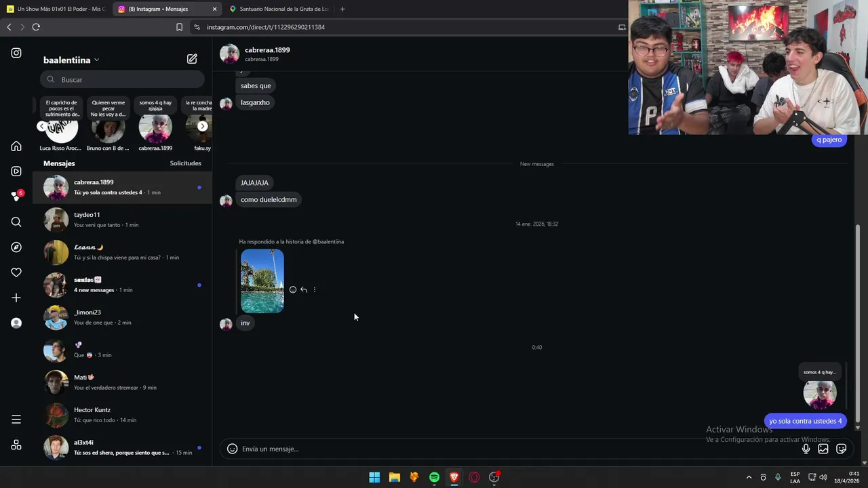
Task: Open the conversation with al3xt4i
Action: pyautogui.click(x=122, y=447)
